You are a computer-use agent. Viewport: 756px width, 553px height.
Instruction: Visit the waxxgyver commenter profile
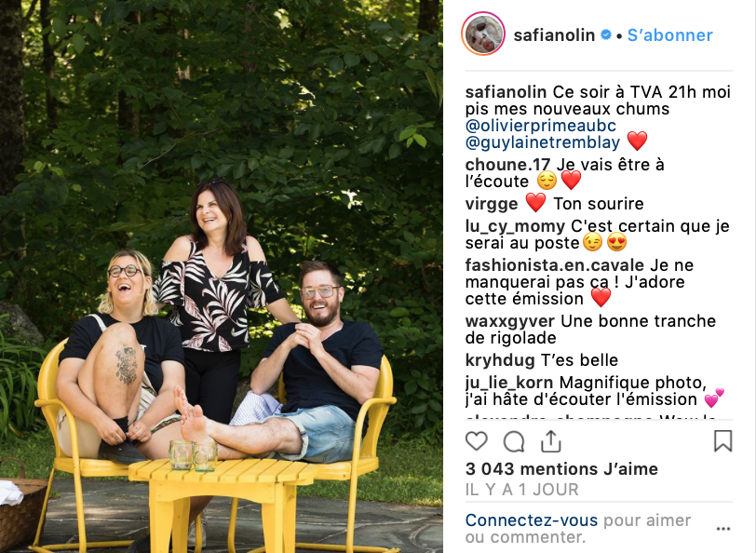510,320
